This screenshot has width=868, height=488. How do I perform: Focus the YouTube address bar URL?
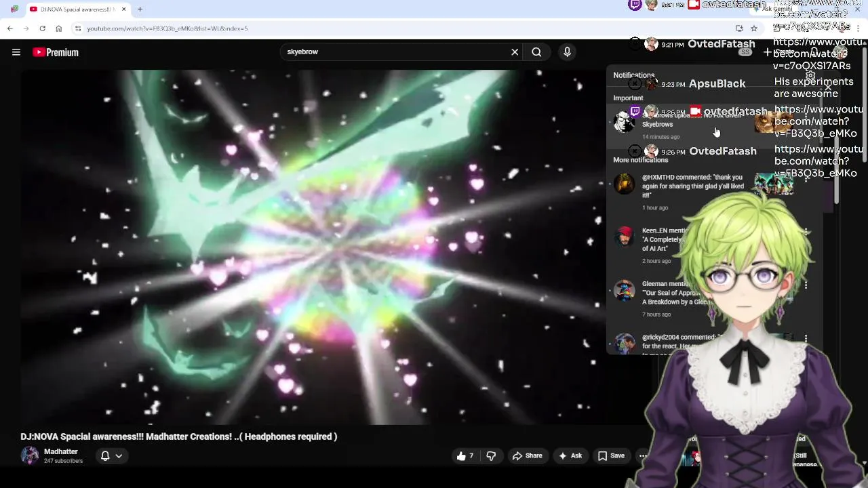pos(167,28)
